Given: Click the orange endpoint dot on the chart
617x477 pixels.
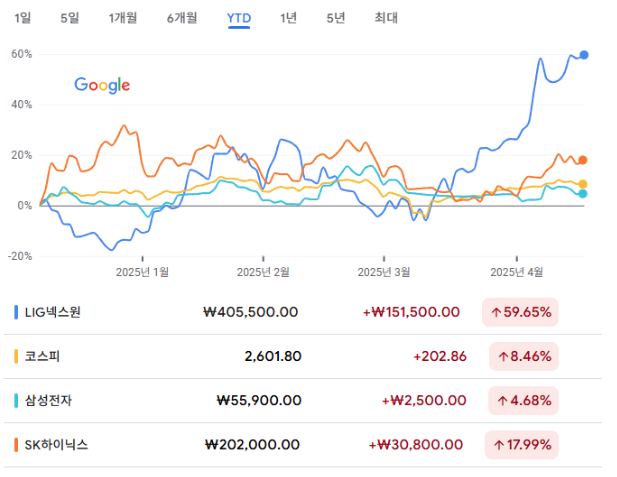Looking at the screenshot, I should point(583,160).
